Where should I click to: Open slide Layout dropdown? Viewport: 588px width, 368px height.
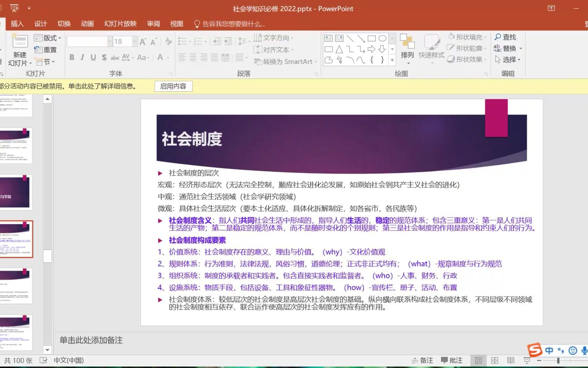tap(48, 38)
